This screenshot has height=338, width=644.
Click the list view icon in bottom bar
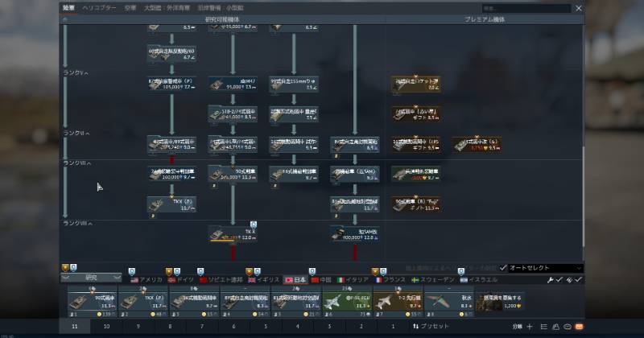click(544, 327)
